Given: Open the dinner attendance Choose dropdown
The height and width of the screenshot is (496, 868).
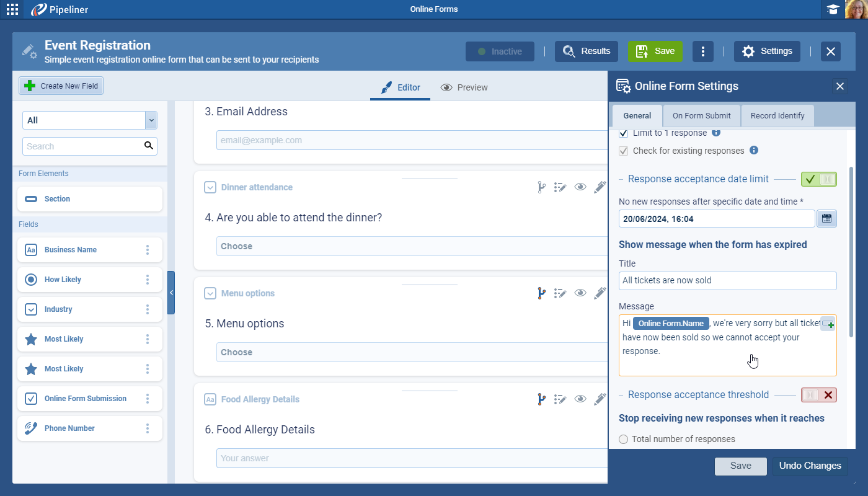Looking at the screenshot, I should [409, 246].
